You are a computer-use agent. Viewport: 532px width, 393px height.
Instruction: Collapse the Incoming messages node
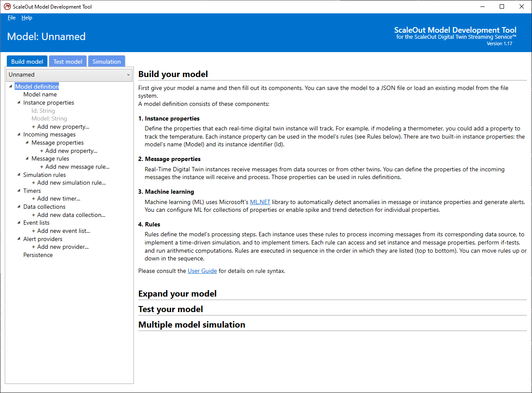[19, 134]
